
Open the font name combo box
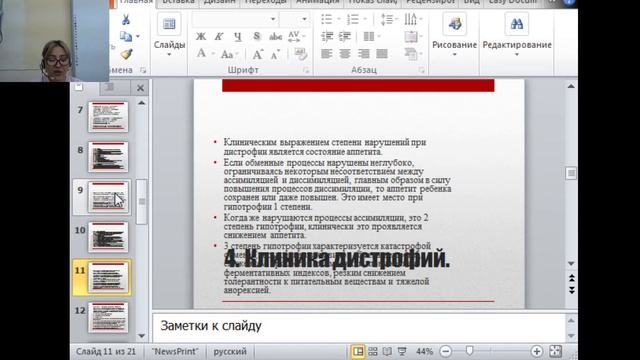click(235, 19)
